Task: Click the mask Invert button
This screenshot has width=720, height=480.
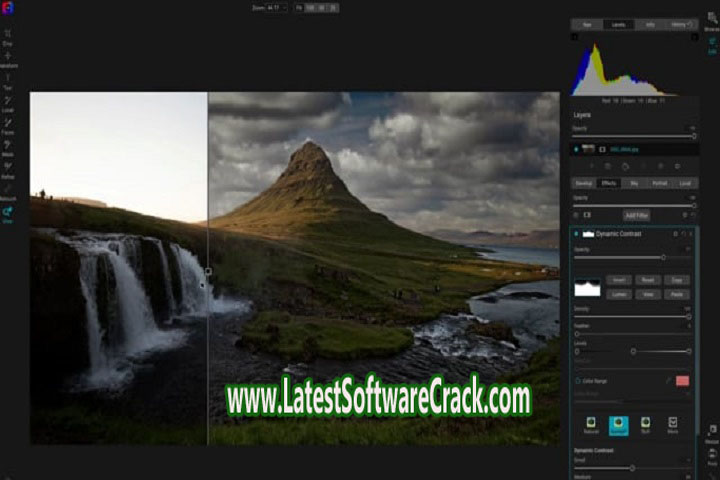Action: pos(619,280)
